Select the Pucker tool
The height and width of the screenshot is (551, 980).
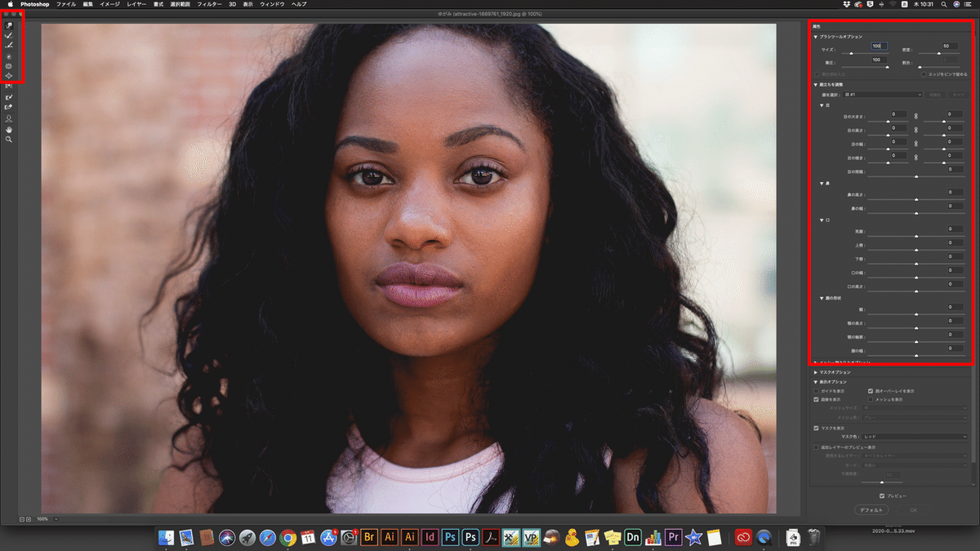pos(9,66)
